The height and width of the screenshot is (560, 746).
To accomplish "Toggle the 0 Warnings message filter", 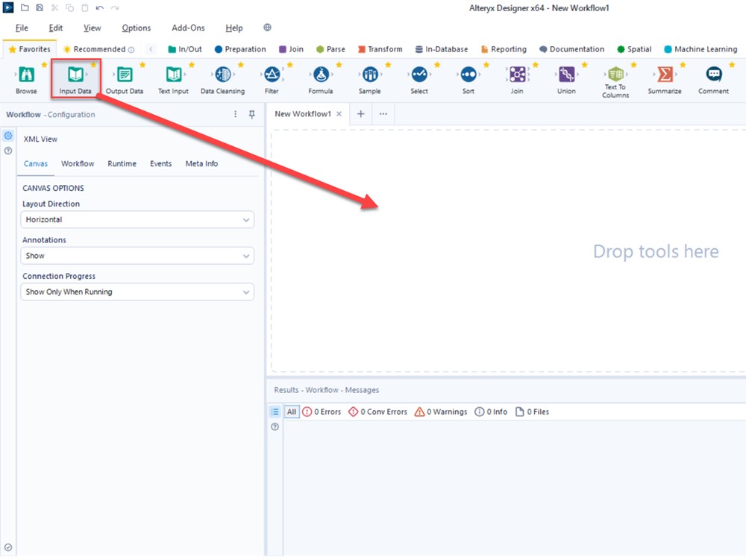I will tap(440, 411).
